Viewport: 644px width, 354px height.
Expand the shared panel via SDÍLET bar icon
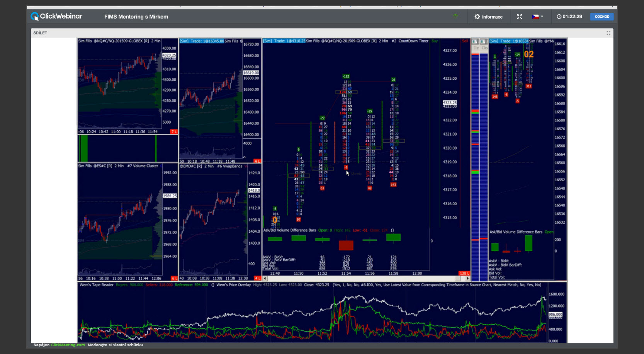pyautogui.click(x=608, y=33)
